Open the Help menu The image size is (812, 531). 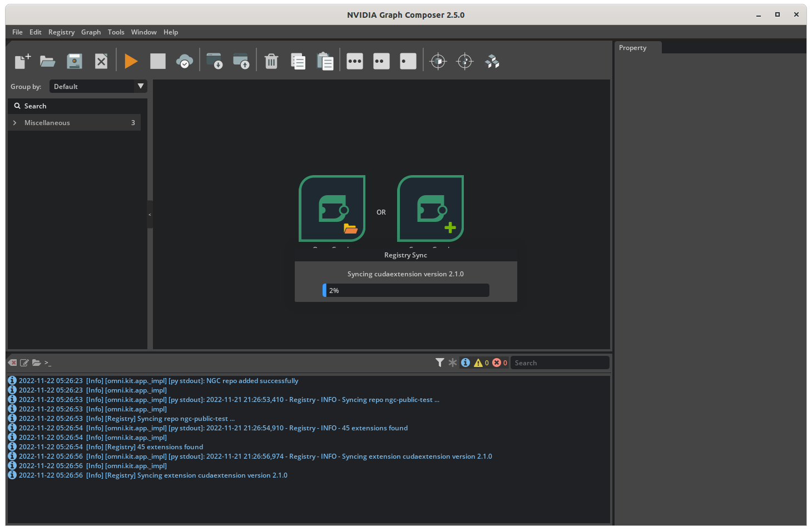point(171,32)
